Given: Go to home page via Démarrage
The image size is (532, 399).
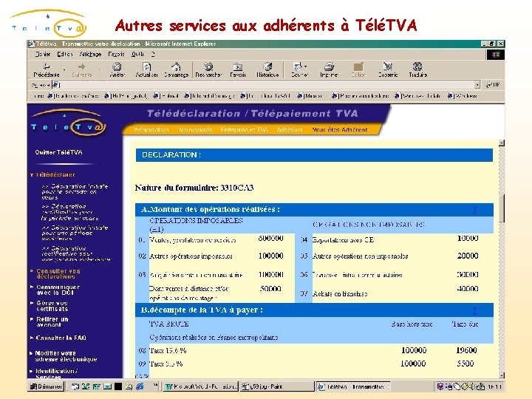Looking at the screenshot, I should point(176,70).
